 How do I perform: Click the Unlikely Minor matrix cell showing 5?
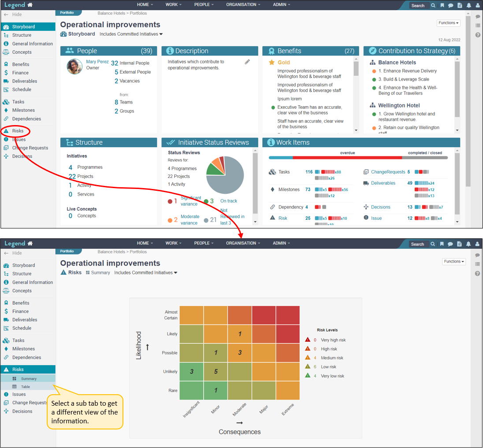click(x=215, y=372)
